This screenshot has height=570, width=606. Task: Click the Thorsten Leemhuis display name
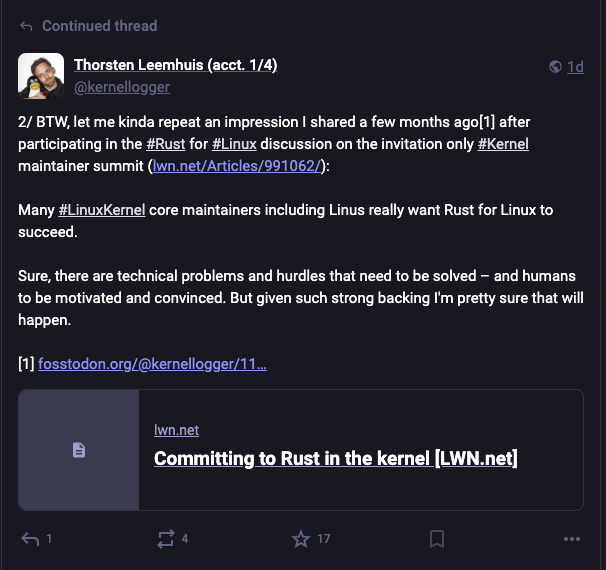(x=175, y=65)
